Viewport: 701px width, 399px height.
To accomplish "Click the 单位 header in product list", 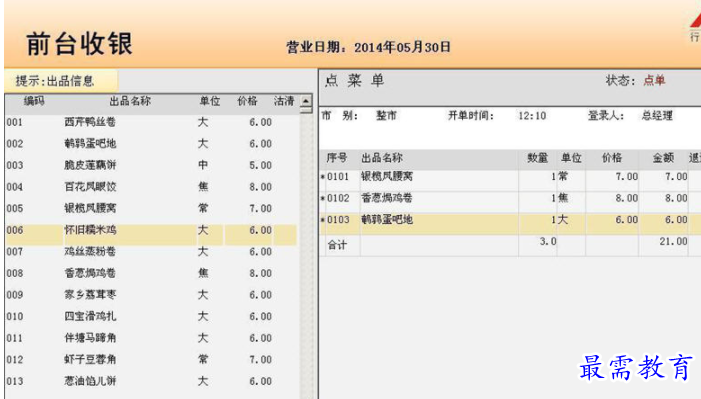I will 210,101.
